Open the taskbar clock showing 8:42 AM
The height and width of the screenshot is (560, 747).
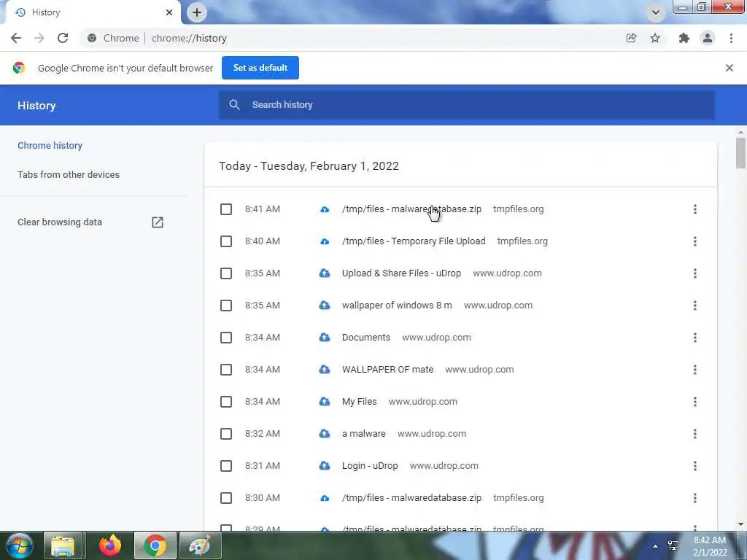click(710, 546)
